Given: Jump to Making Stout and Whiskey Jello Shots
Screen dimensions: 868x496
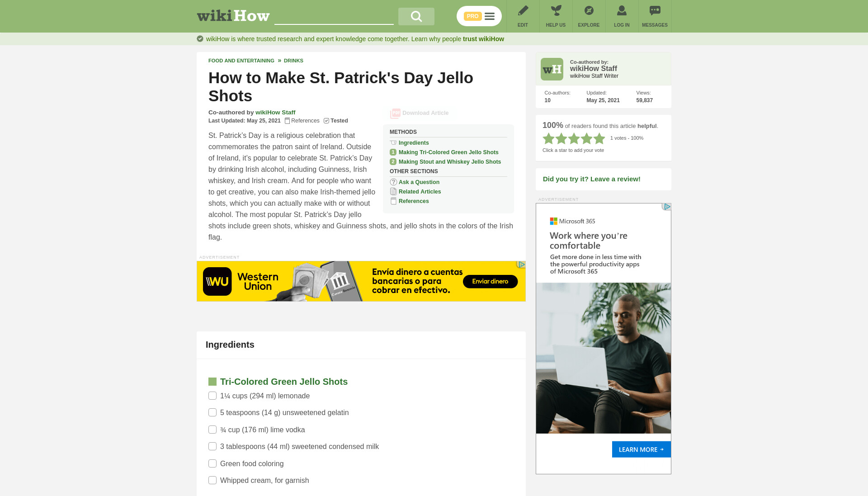Looking at the screenshot, I should (450, 162).
